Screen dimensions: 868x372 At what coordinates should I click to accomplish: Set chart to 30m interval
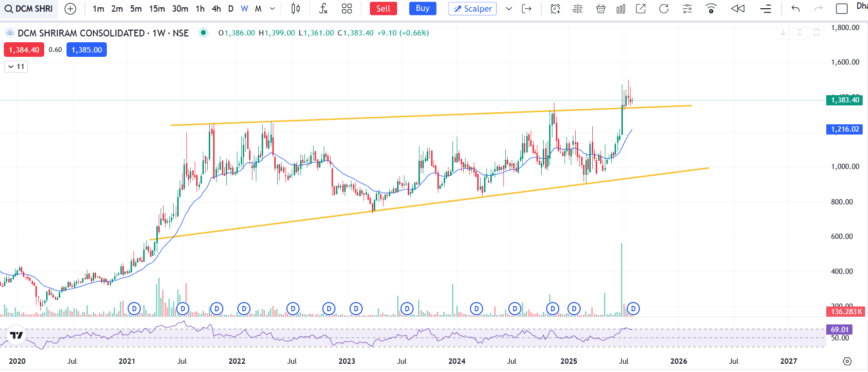coord(180,9)
